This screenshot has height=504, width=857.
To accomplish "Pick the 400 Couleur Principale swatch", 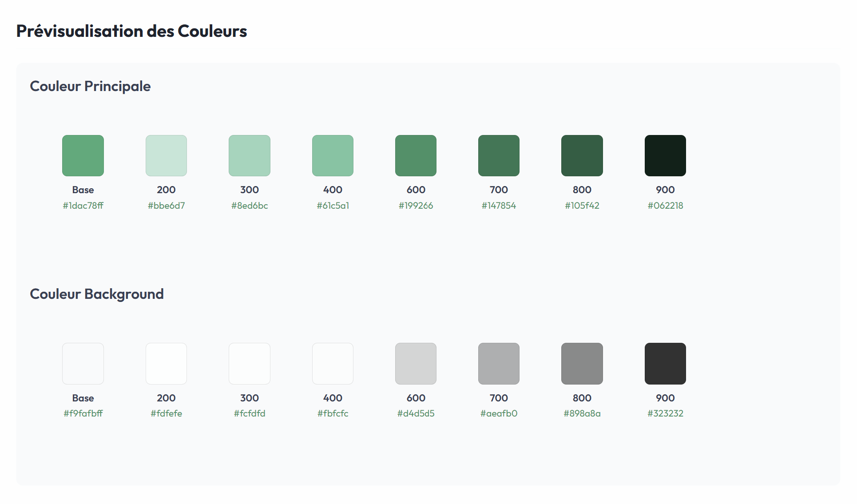I will pyautogui.click(x=333, y=155).
